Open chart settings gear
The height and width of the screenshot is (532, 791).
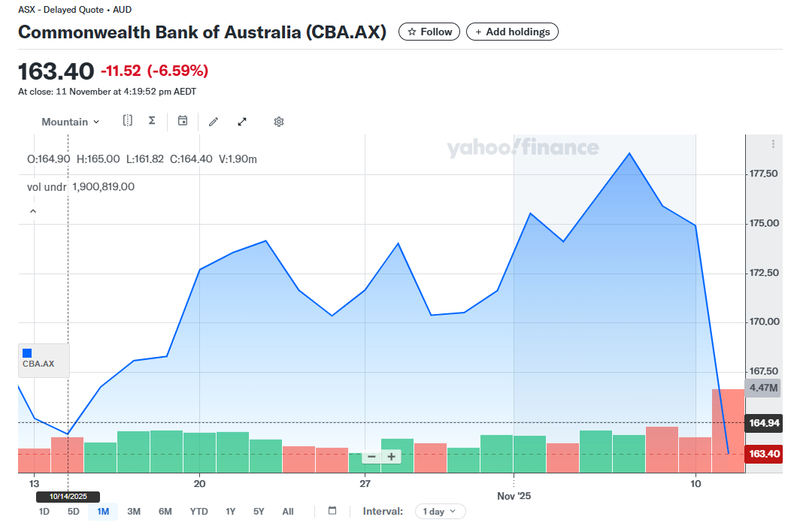coord(278,121)
